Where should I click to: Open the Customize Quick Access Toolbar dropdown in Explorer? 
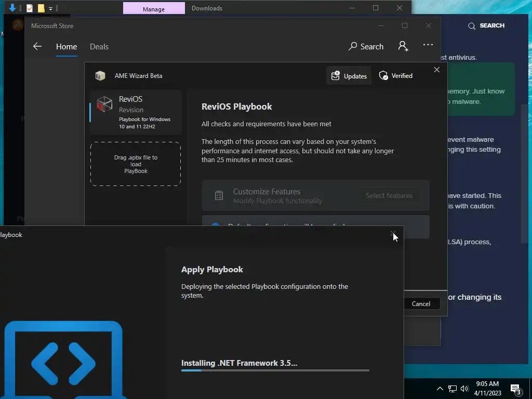coord(50,8)
